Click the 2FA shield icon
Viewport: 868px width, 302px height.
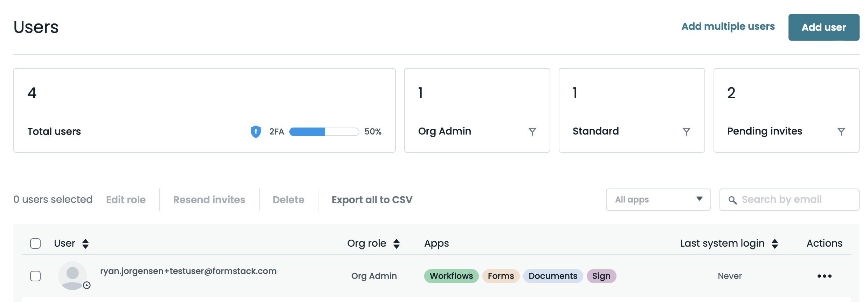[256, 132]
